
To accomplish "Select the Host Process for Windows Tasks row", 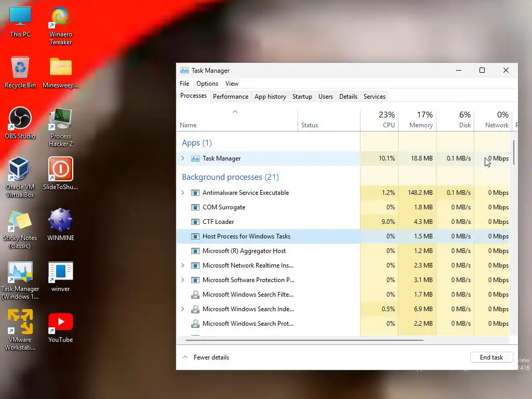I will point(343,236).
